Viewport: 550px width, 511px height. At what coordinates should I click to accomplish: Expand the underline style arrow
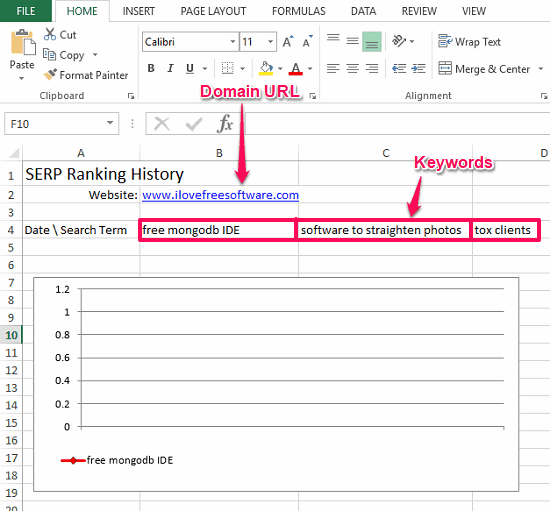[205, 68]
